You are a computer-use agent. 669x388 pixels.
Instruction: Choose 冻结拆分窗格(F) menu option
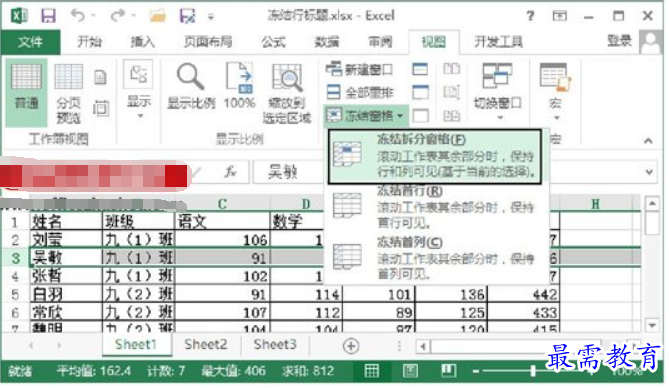(435, 157)
